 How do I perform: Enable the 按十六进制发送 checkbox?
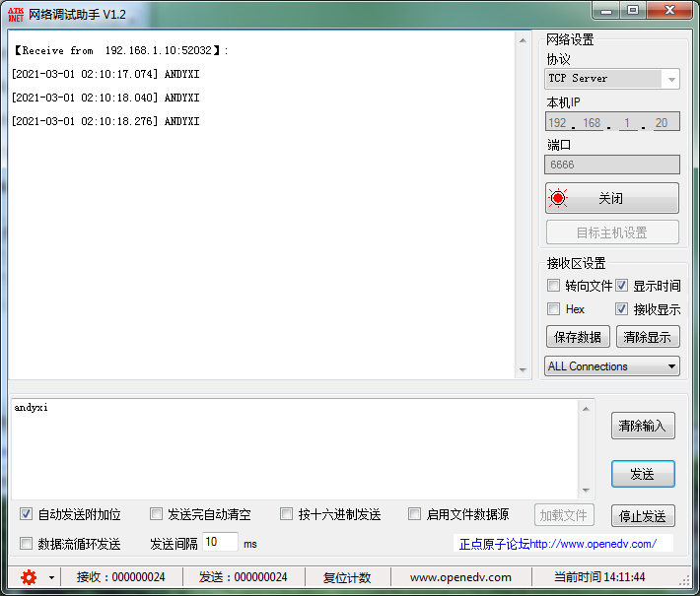286,514
